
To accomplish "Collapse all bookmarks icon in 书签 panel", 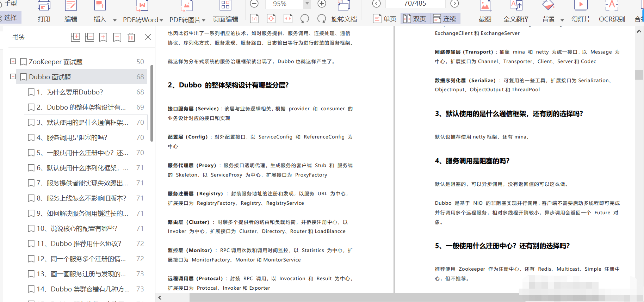I will click(x=89, y=37).
